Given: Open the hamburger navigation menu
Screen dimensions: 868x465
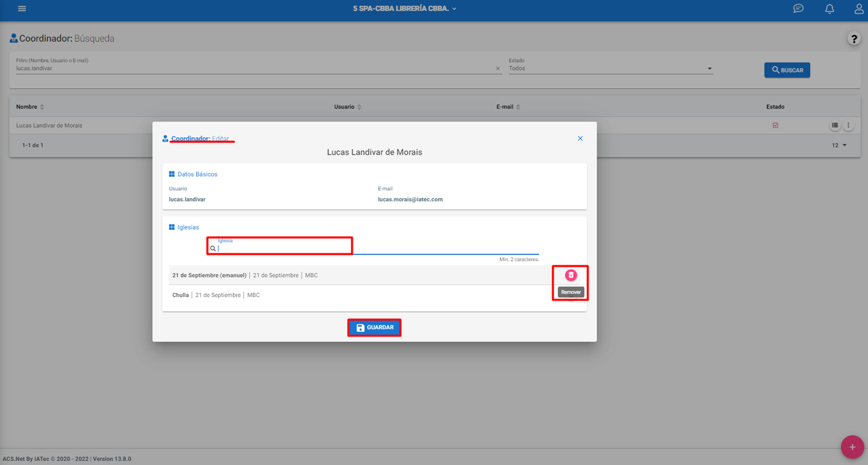Looking at the screenshot, I should pos(22,8).
